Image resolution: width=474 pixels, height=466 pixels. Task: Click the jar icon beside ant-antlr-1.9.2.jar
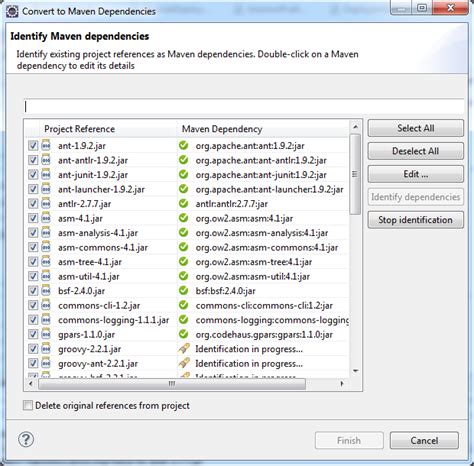[x=46, y=160]
